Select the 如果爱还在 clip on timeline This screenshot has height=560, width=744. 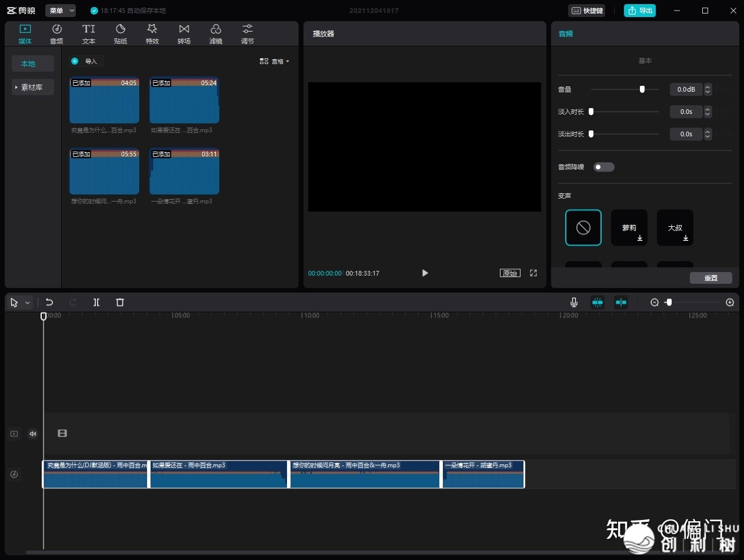(219, 474)
